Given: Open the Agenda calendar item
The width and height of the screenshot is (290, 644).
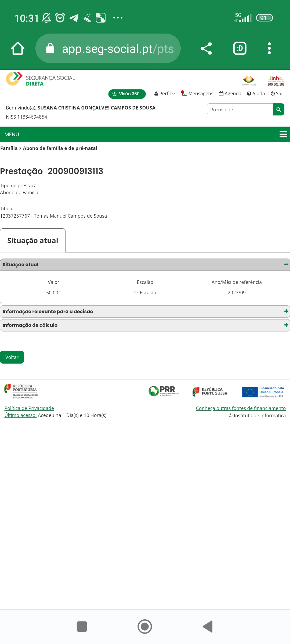Looking at the screenshot, I should pyautogui.click(x=230, y=94).
